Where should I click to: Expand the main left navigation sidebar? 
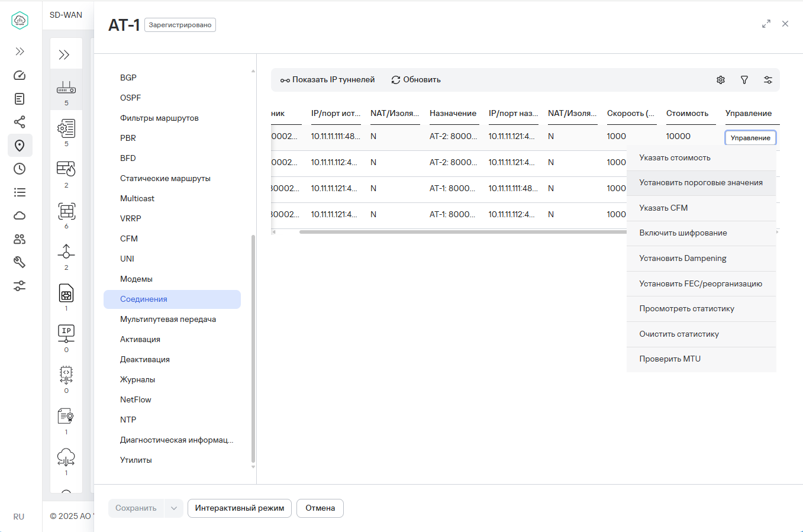20,51
